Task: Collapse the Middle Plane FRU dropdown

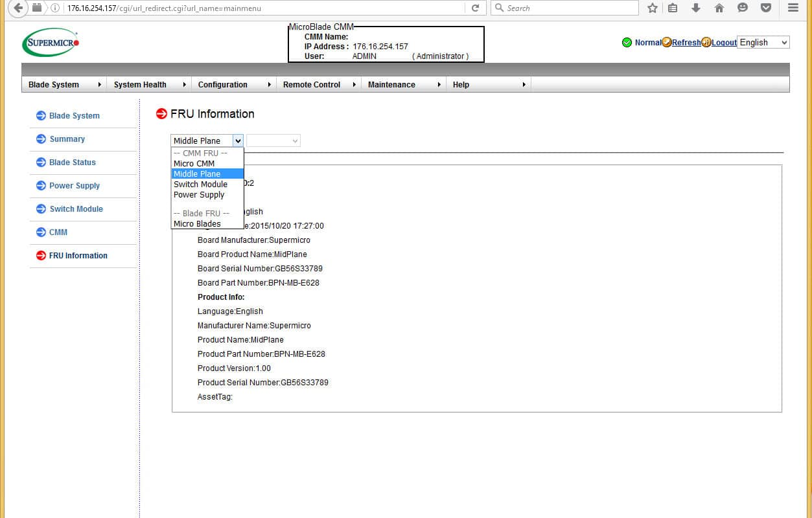Action: [x=207, y=141]
